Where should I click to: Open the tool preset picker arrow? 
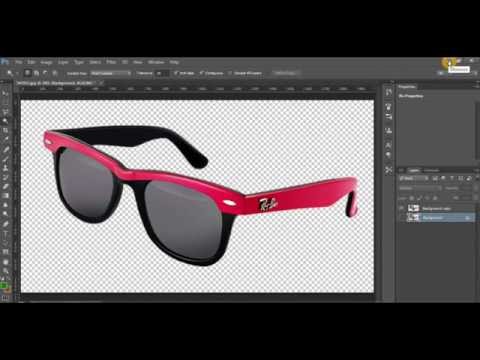tap(16, 73)
